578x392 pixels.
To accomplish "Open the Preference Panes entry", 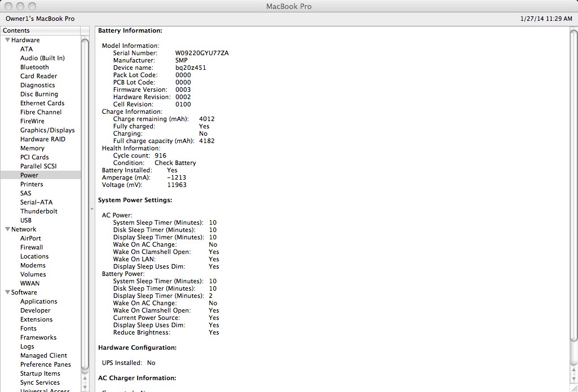I will (46, 365).
